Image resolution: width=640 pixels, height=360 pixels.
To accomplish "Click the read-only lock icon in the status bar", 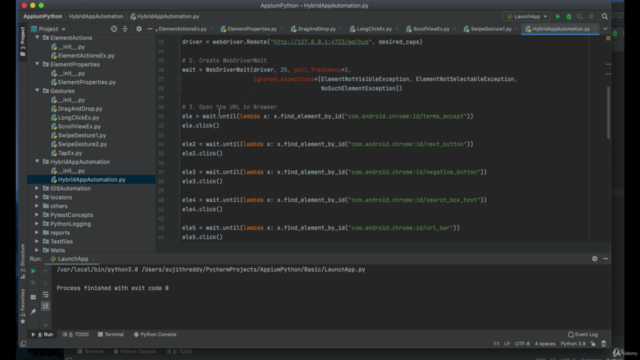I will point(593,344).
